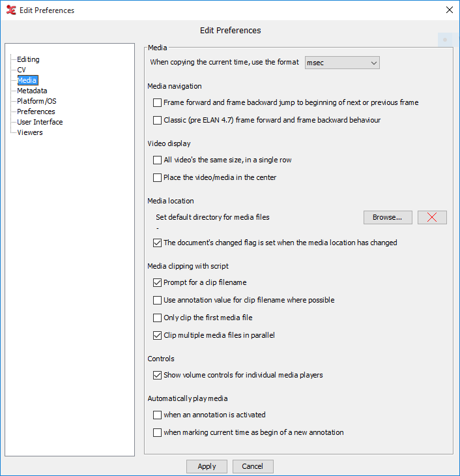Enable frame jump to beginning of next frame

[157, 102]
